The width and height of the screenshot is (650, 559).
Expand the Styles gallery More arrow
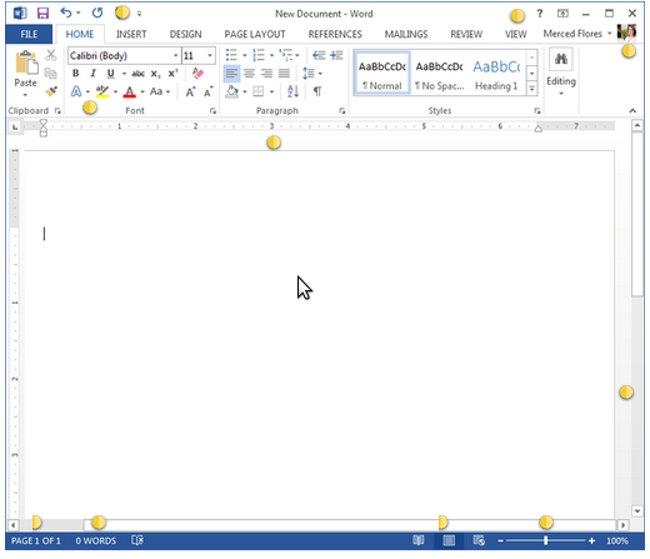(532, 88)
